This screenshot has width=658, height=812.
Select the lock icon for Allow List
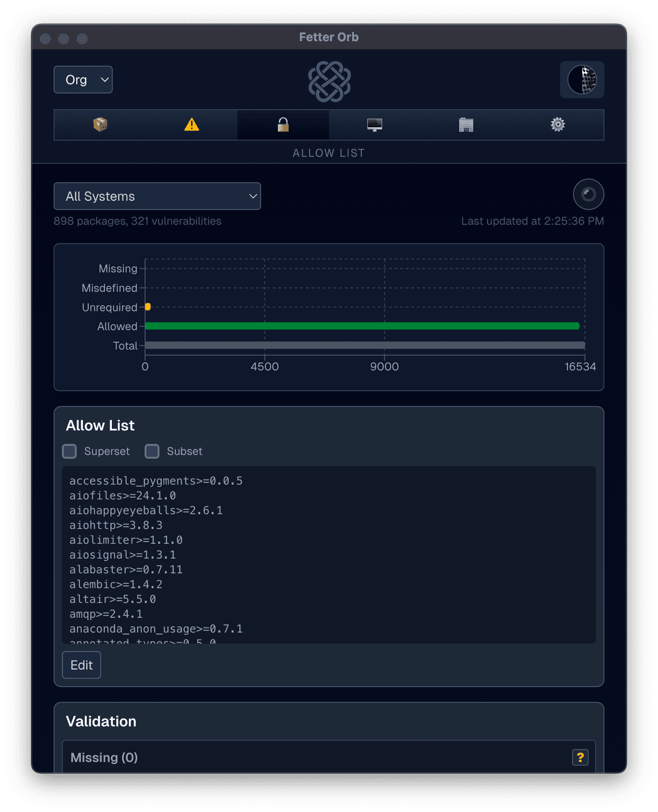283,125
